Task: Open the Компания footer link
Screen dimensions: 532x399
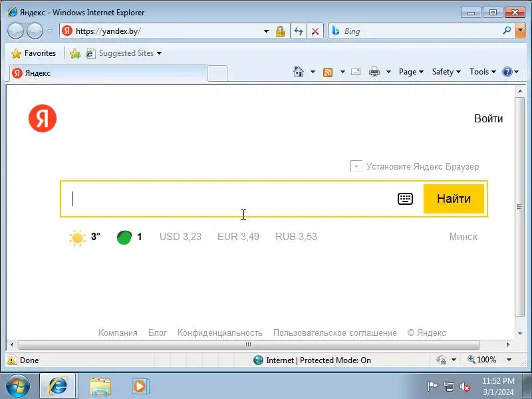Action: coord(118,333)
